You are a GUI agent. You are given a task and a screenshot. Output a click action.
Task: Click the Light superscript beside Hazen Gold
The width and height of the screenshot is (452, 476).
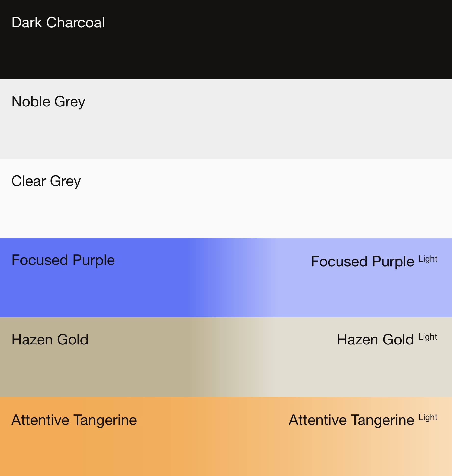point(428,337)
